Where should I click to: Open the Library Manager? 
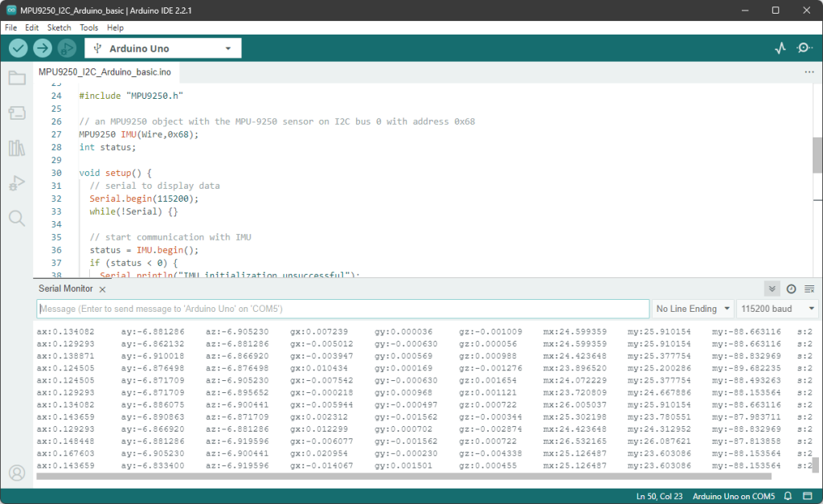[18, 148]
